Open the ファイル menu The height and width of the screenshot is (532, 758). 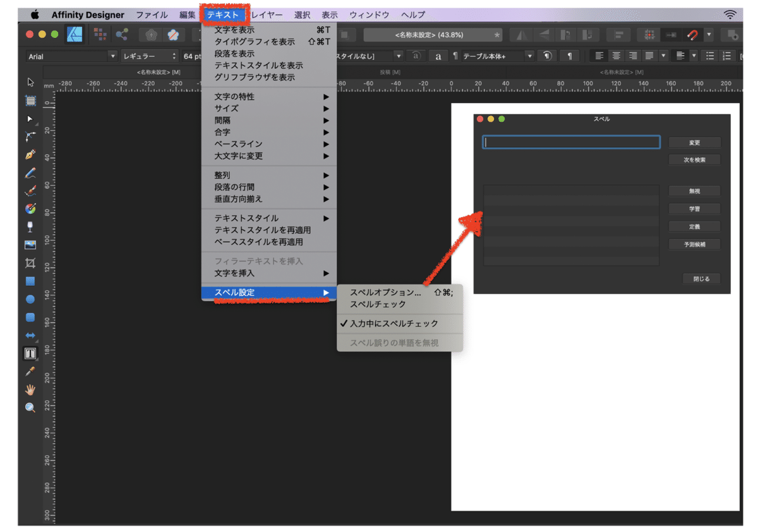pos(152,15)
